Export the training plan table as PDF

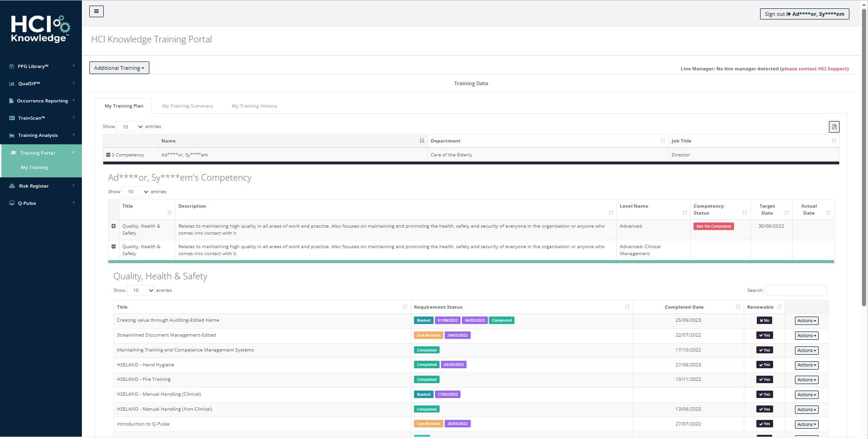point(834,126)
